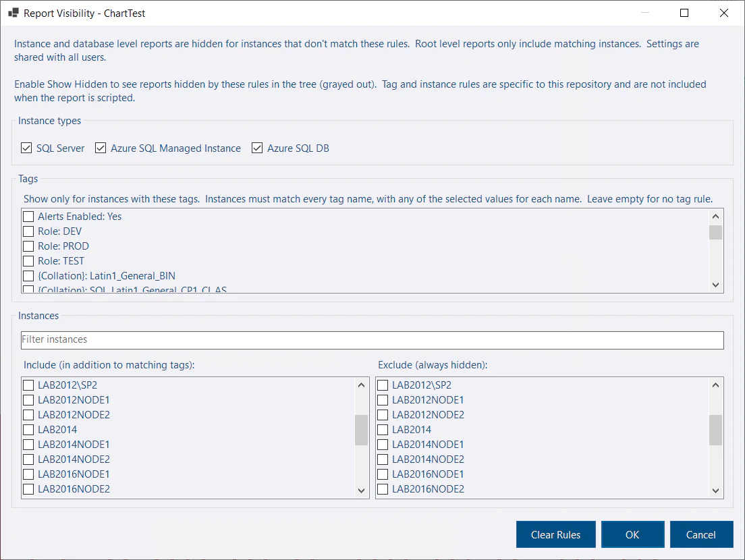Exclude instance LAB2016NODE2
Viewport: 745px width, 560px height.
[x=383, y=489]
